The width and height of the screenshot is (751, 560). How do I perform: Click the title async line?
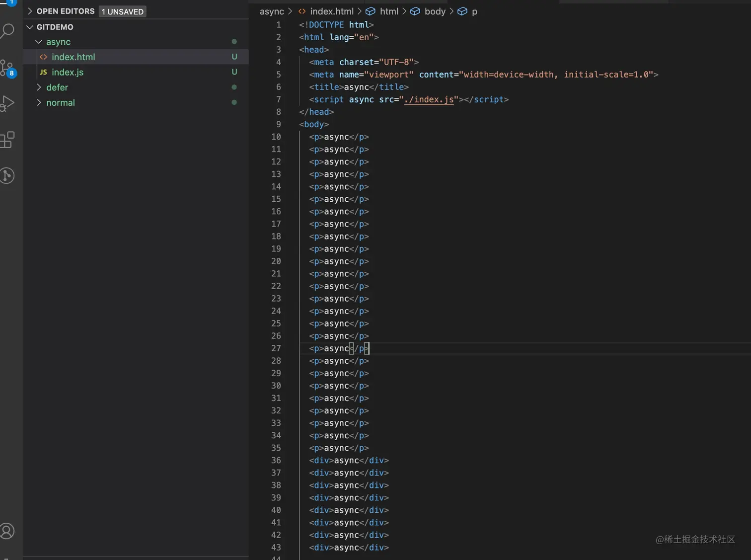coord(359,87)
